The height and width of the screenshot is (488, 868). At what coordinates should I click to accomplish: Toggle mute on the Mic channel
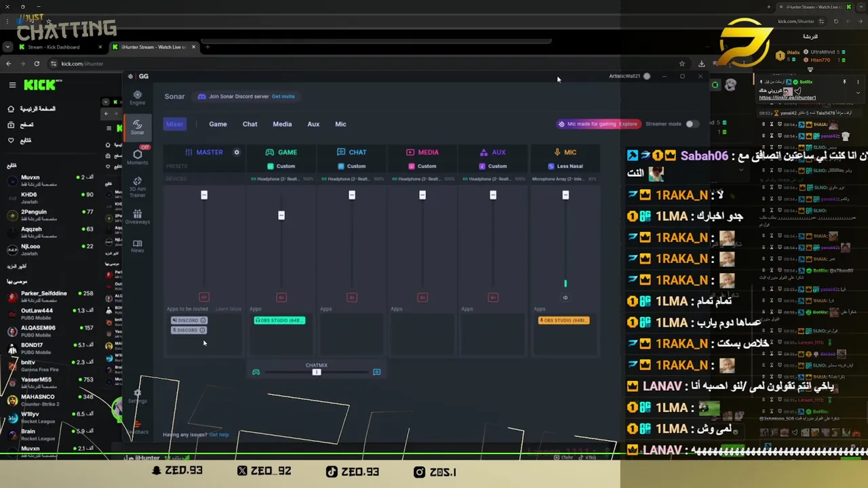coord(565,297)
